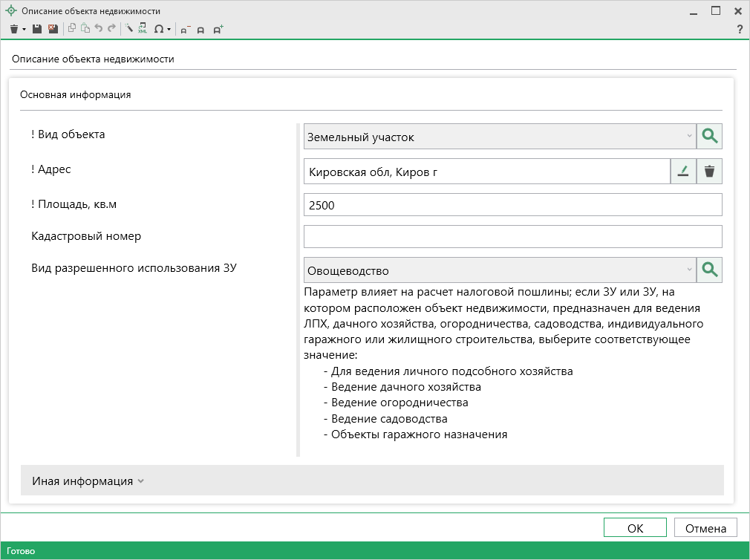750x560 pixels.
Task: Click the Основная информация heading
Action: tap(75, 94)
